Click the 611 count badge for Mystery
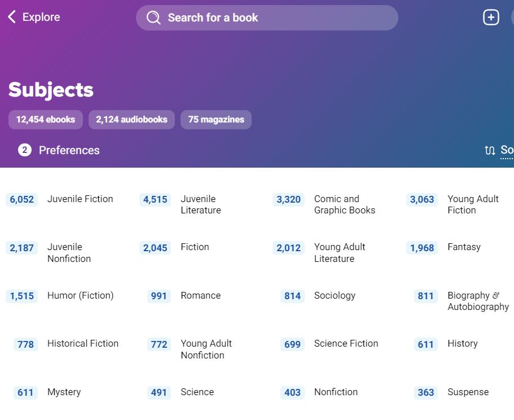514x420 pixels. [x=25, y=392]
